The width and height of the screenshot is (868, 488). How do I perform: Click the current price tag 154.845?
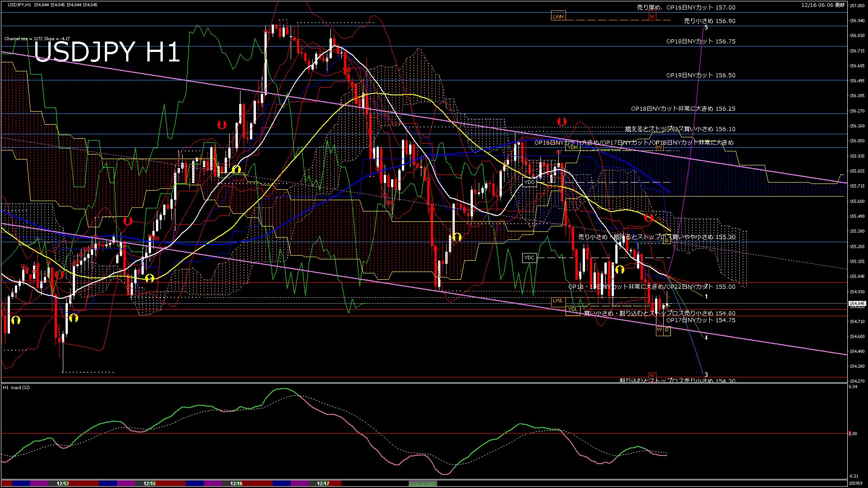click(857, 304)
